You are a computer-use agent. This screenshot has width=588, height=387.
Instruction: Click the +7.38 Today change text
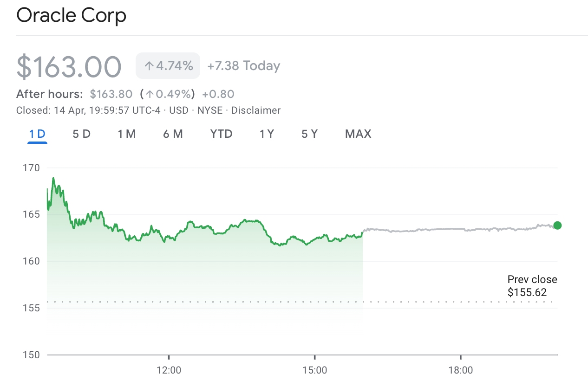click(x=243, y=66)
